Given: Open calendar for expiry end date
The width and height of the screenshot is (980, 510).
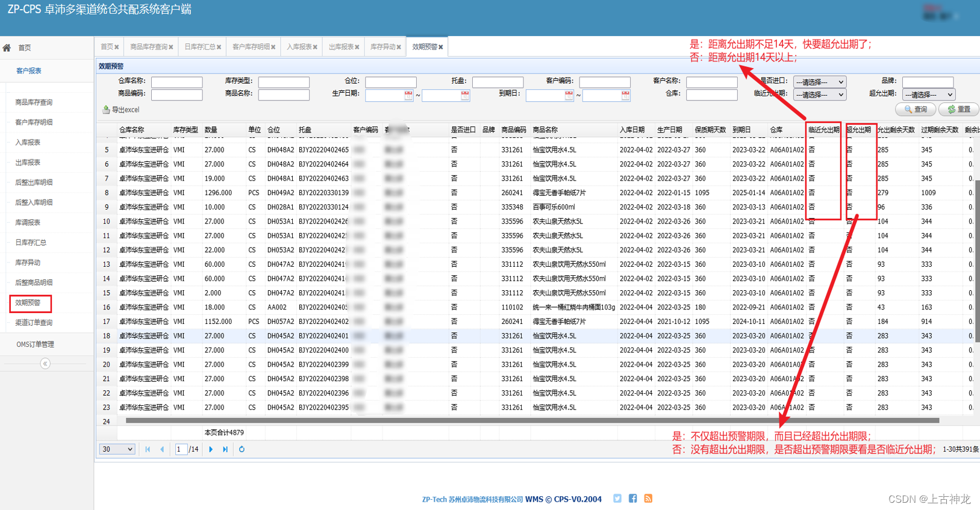Looking at the screenshot, I should click(625, 95).
